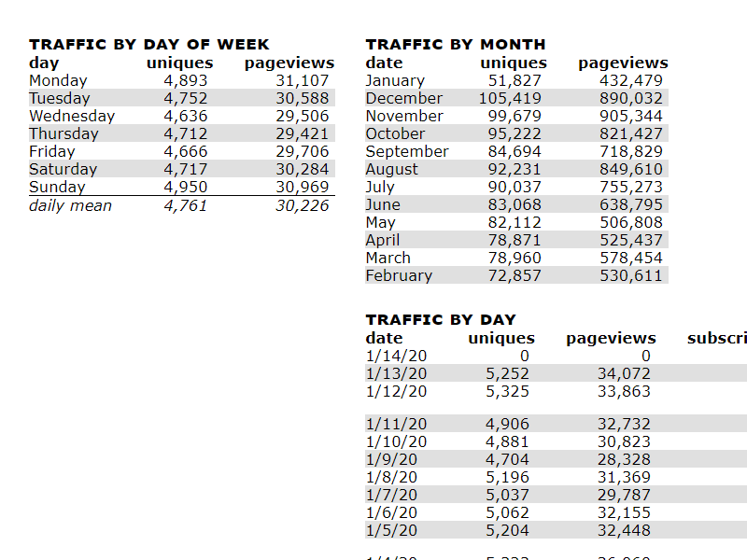Select the Sunday row label
This screenshot has height=560, width=747.
(x=57, y=187)
